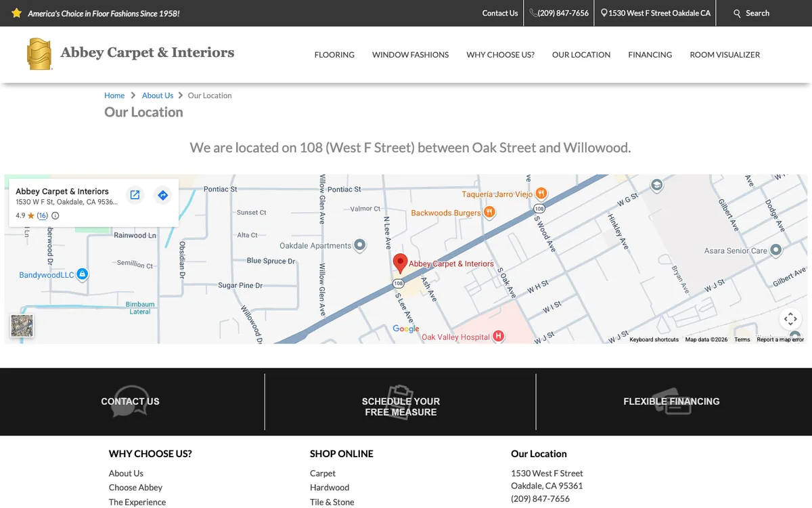Click the Search text in top bar
Viewport: 812px width, 508px height.
[757, 13]
